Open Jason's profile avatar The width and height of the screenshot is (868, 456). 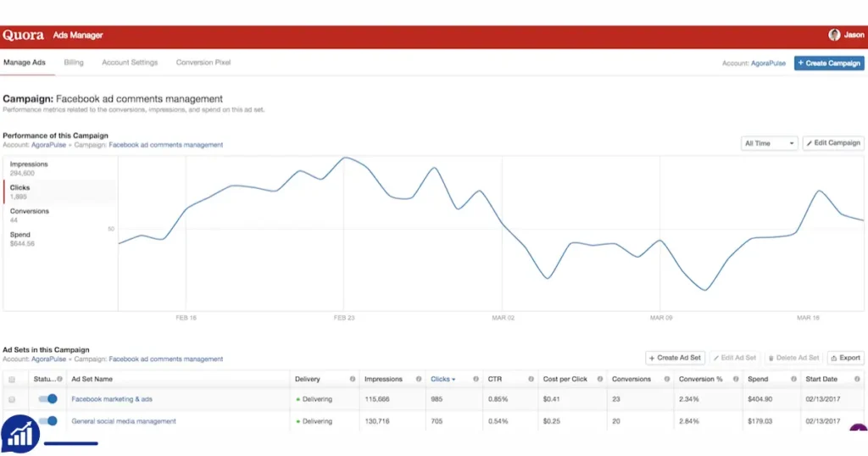coord(834,35)
